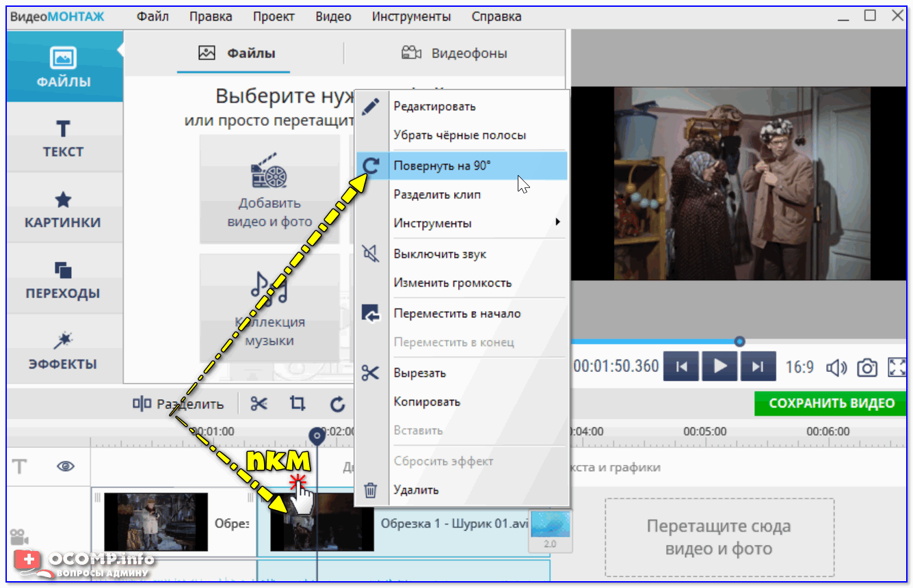Click the scissors cut icon in timeline toolbar
This screenshot has width=913, height=588.
coord(259,403)
